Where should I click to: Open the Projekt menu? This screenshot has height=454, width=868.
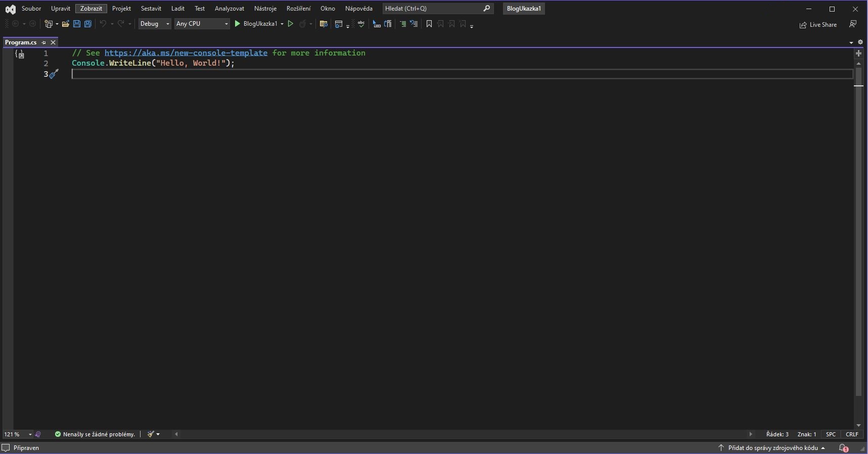pyautogui.click(x=121, y=9)
